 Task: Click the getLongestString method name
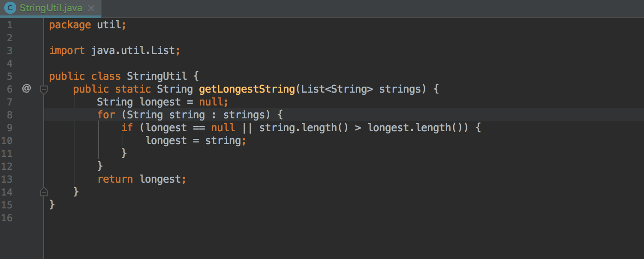(x=247, y=89)
